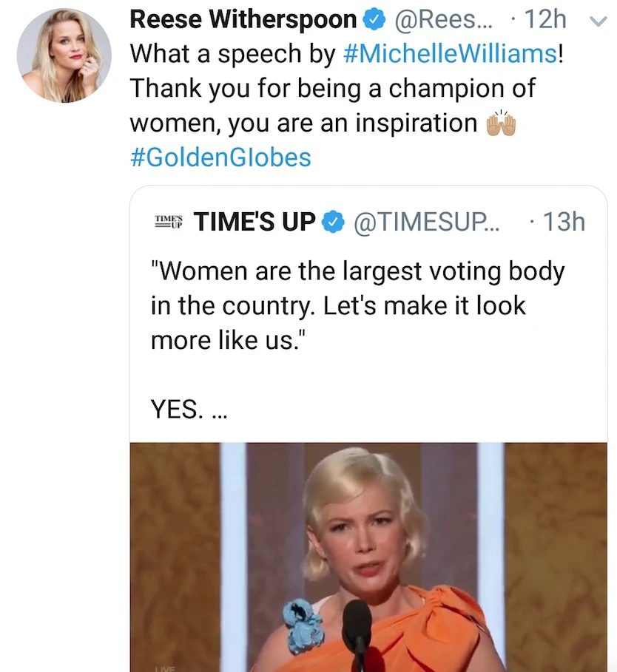Image resolution: width=617 pixels, height=672 pixels.
Task: Open tweet permalink via 12h timestamp
Action: pyautogui.click(x=544, y=21)
